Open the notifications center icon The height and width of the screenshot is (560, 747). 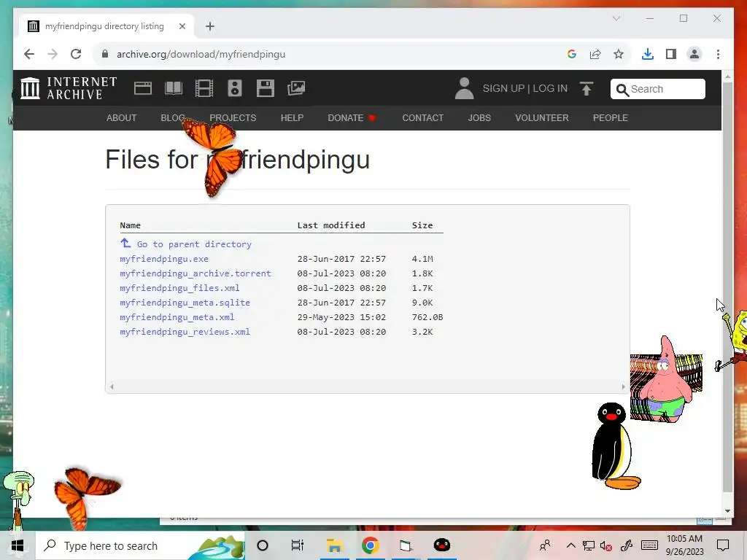tap(723, 545)
